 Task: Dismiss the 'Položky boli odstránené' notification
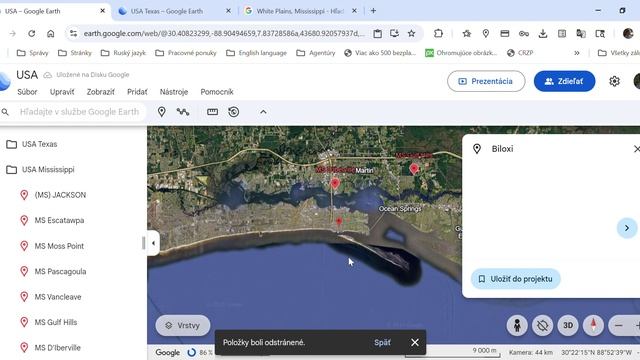tap(415, 342)
